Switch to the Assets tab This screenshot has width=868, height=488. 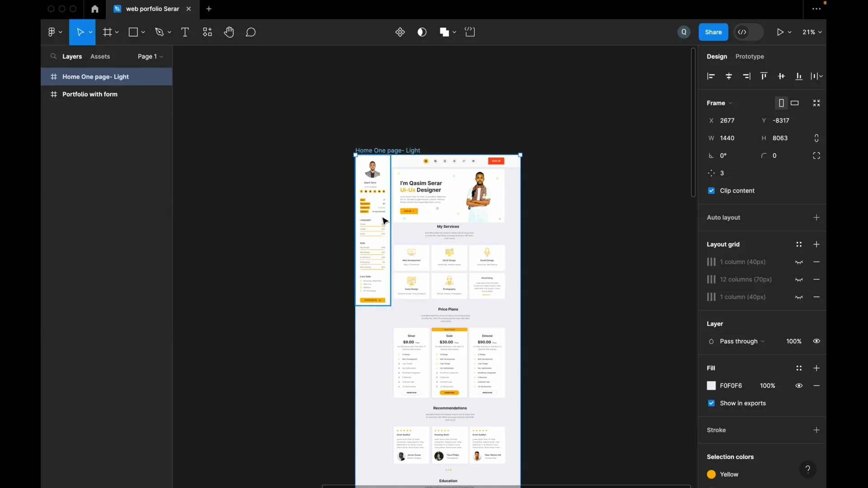[x=100, y=56]
